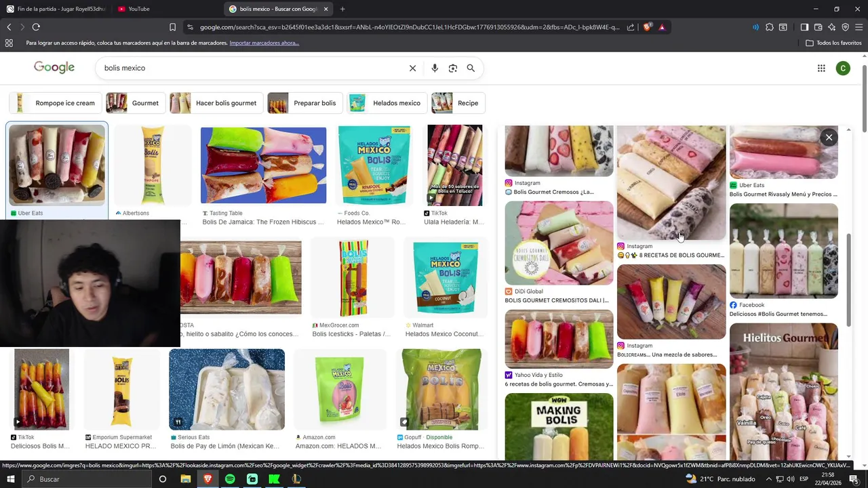Viewport: 868px width, 488px height.
Task: Show hidden system tray icons
Action: pos(768,479)
